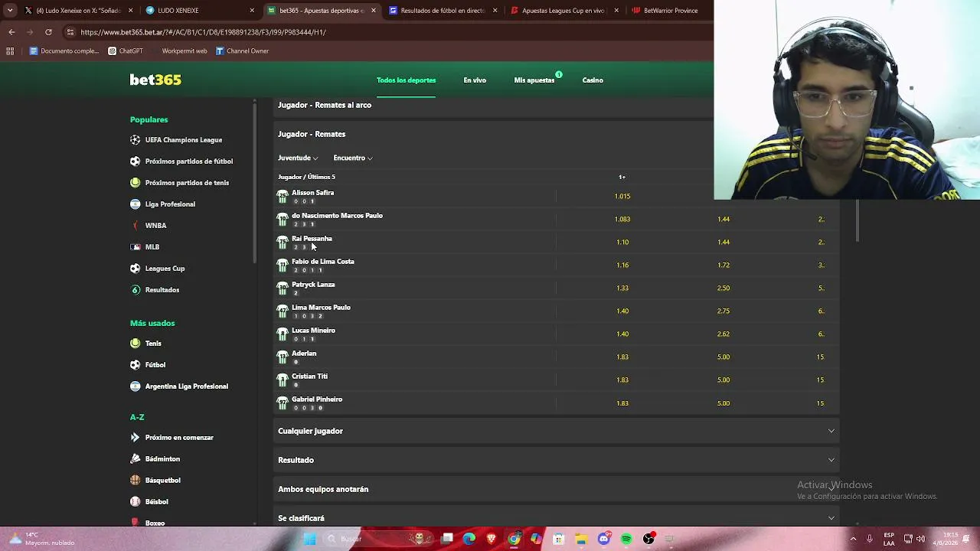The height and width of the screenshot is (551, 980).
Task: Open Argentina Liga Profesional link
Action: [186, 386]
